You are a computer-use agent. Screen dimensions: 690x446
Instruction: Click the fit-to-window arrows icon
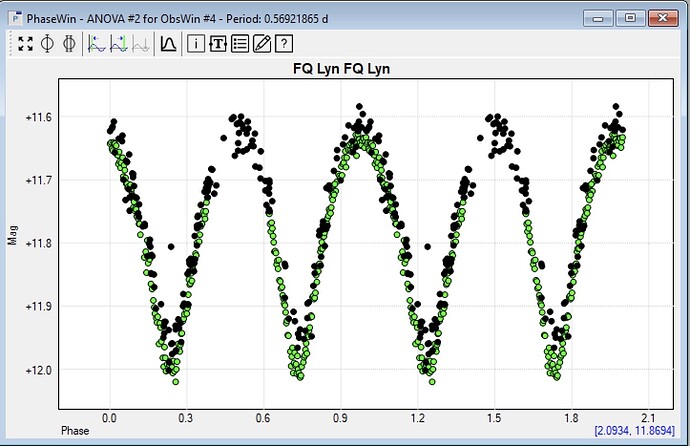coord(26,43)
